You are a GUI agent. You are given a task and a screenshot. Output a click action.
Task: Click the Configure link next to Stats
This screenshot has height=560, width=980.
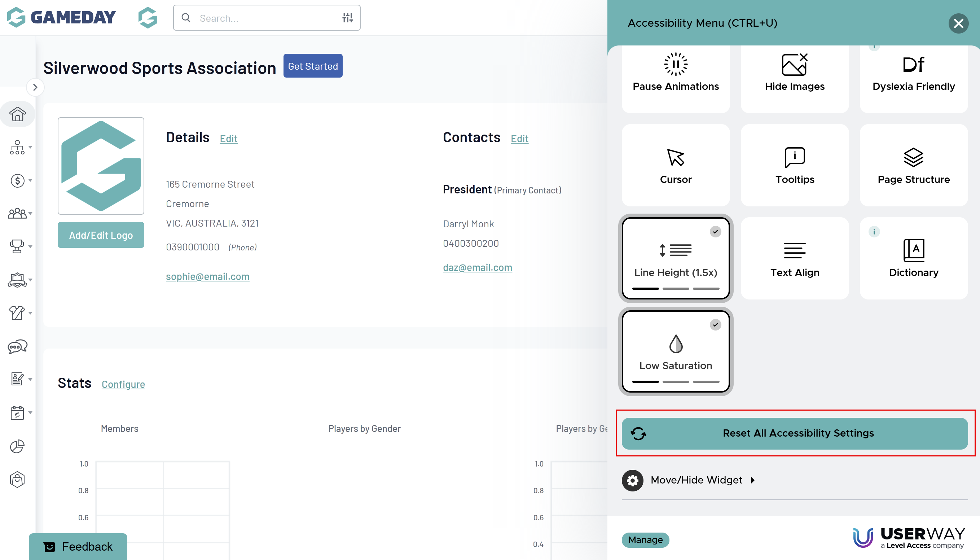pos(123,384)
